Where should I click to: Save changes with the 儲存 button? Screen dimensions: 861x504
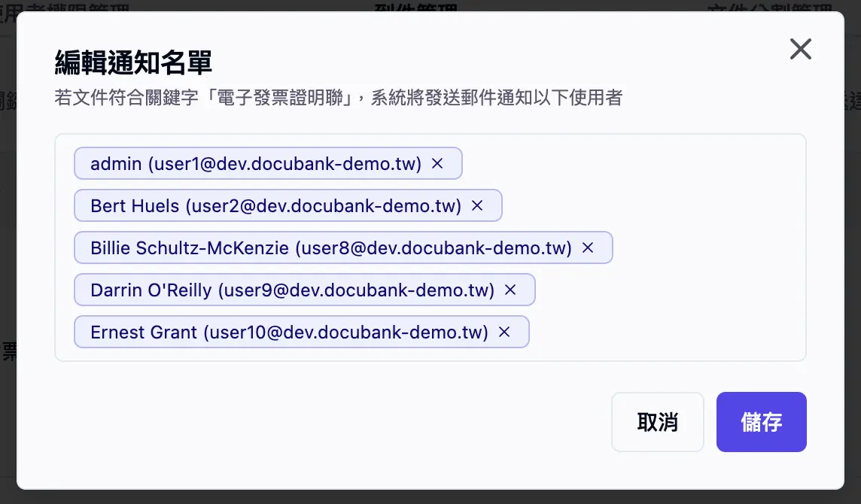pyautogui.click(x=761, y=422)
